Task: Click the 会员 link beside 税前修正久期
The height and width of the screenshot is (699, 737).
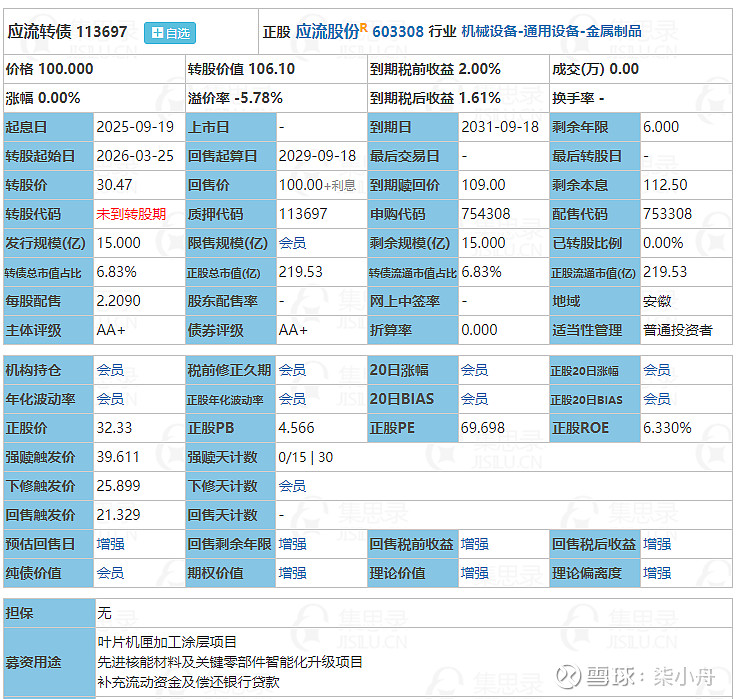Action: pos(292,370)
